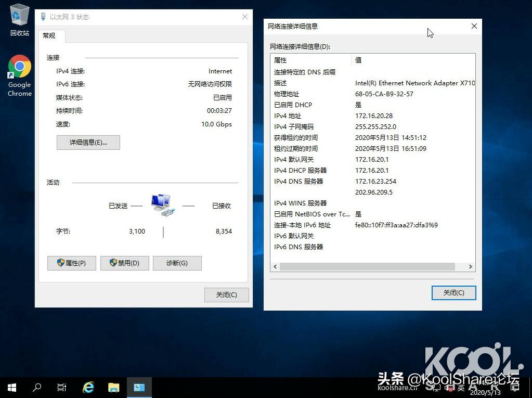
Task: Click the horizontal scrollbar right arrow
Action: (470, 266)
